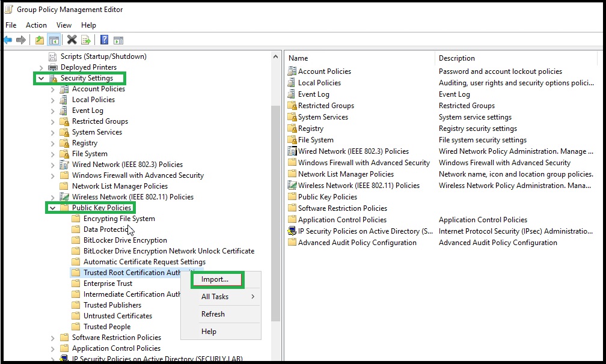This screenshot has width=606, height=364.
Task: Click the Show/Hide Action Pane icon
Action: 118,40
